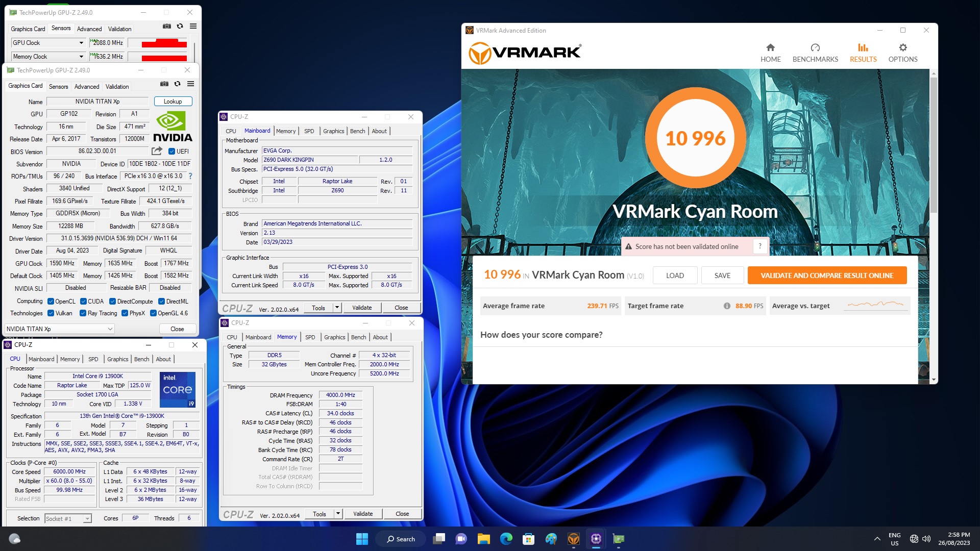Show hidden system tray icons
The height and width of the screenshot is (551, 980).
(x=877, y=539)
